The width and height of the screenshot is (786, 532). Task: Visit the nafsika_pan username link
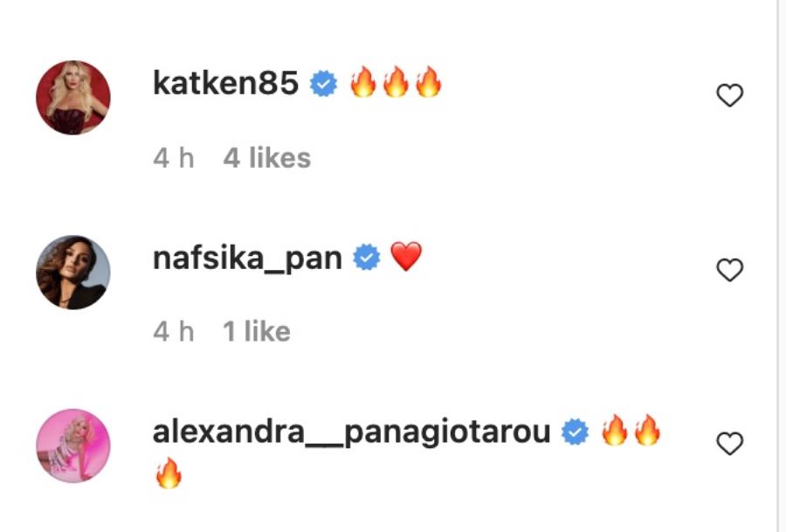[248, 259]
